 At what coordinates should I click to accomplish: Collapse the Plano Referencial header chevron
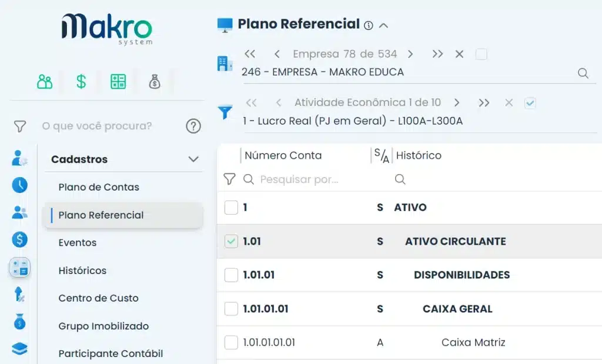[383, 26]
